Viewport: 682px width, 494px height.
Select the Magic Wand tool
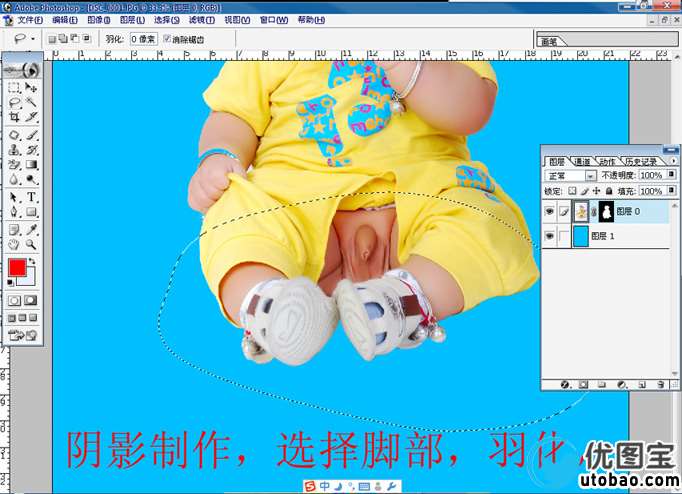[31, 102]
